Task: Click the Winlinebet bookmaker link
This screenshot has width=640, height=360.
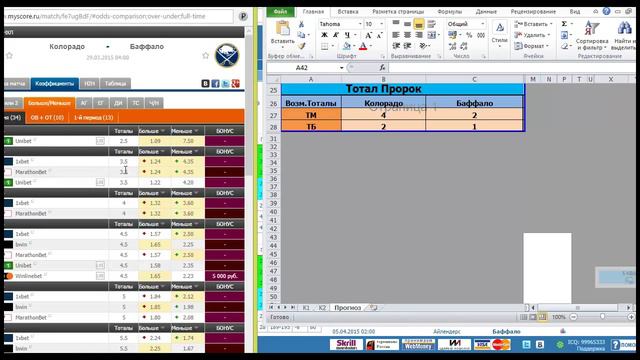Action: 29,276
